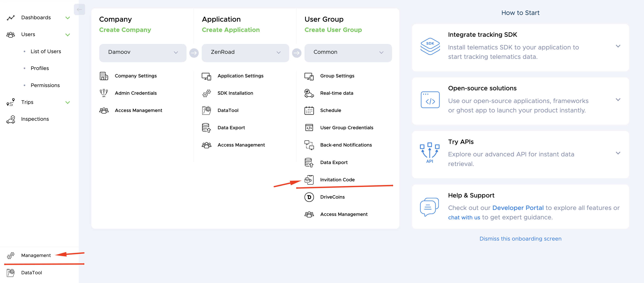Viewport: 644px width, 283px height.
Task: Open Management in the sidebar
Action: 36,255
